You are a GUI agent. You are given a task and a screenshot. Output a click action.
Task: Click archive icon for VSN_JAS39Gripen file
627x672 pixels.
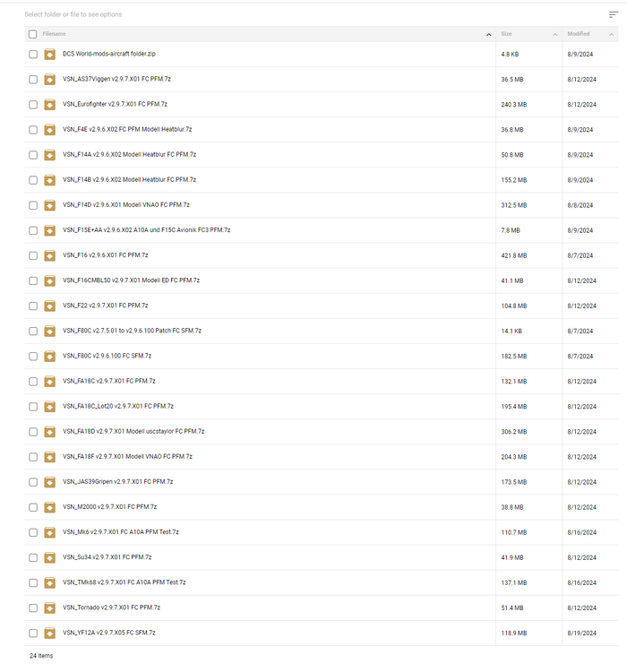tap(50, 482)
